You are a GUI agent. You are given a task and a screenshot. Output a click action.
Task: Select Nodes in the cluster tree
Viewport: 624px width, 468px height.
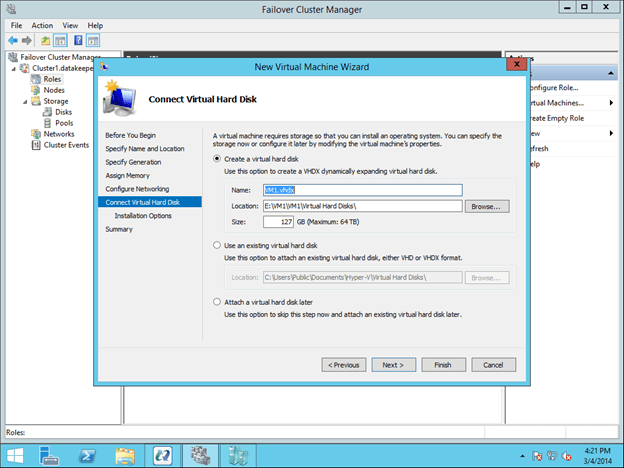[54, 90]
